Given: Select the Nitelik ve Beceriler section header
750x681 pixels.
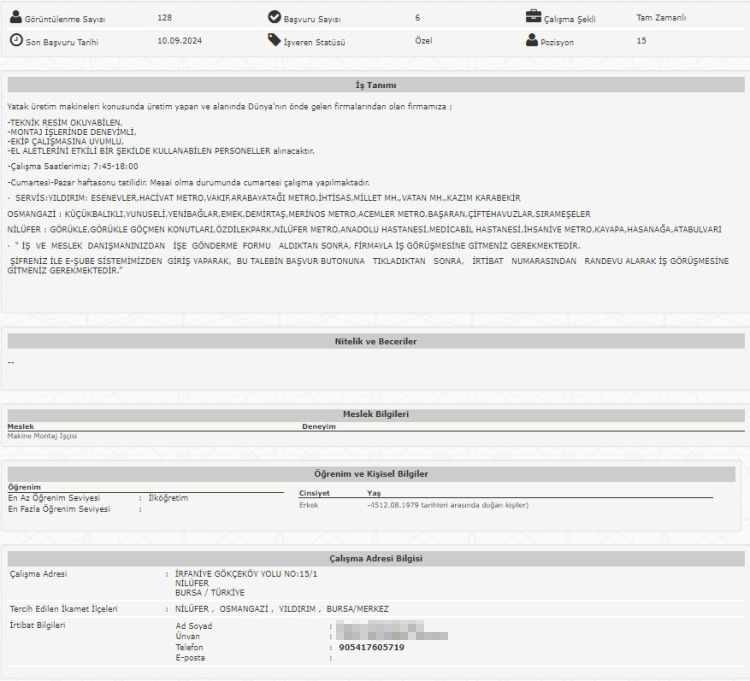Looking at the screenshot, I should (375, 341).
